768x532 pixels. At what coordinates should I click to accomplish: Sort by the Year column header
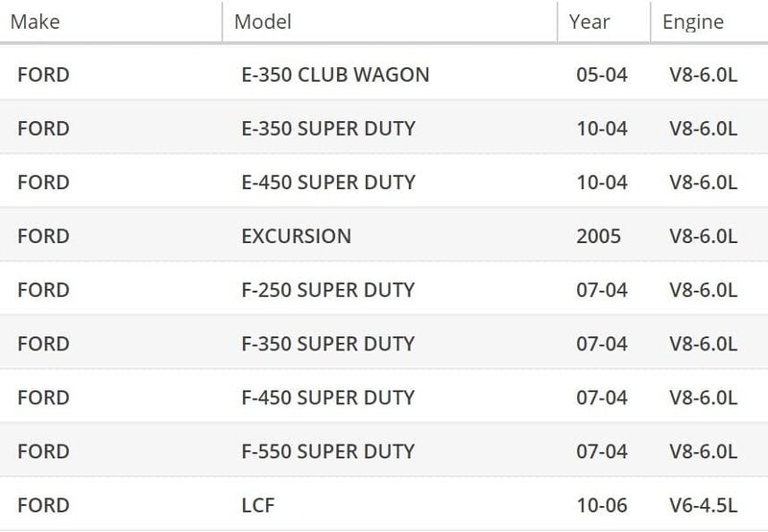pos(589,22)
